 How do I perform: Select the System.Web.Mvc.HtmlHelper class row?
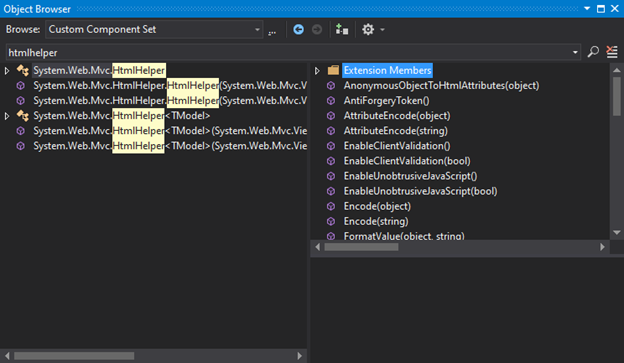pyautogui.click(x=99, y=70)
